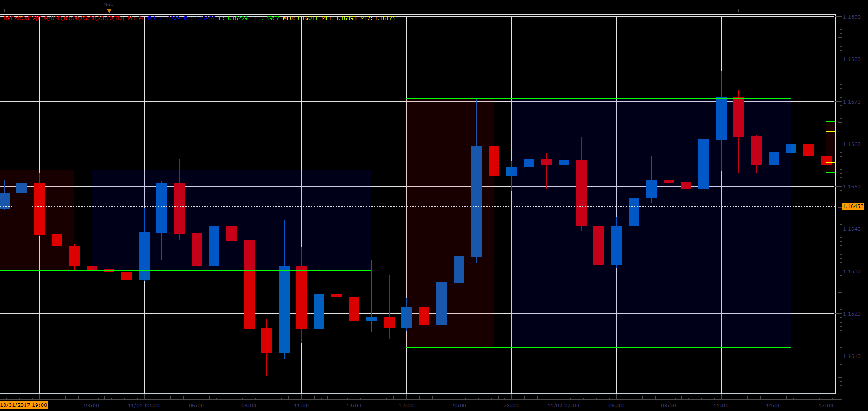
Task: Click the BL: 1.15957 indicator value
Action: point(199,18)
